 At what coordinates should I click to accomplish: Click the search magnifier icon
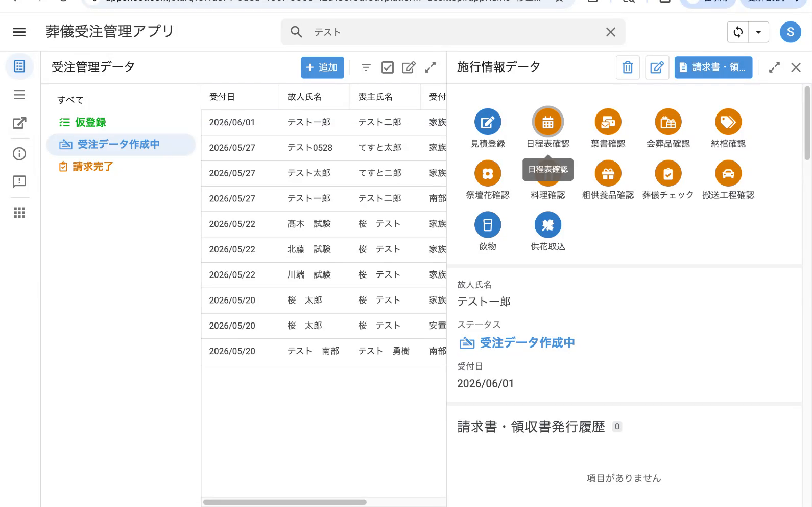296,32
